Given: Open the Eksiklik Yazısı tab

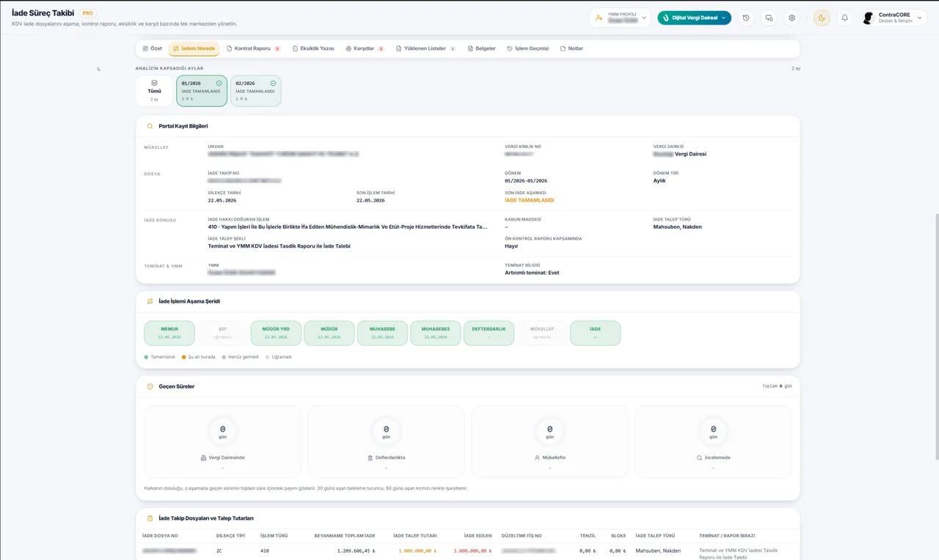Looking at the screenshot, I should [x=313, y=48].
